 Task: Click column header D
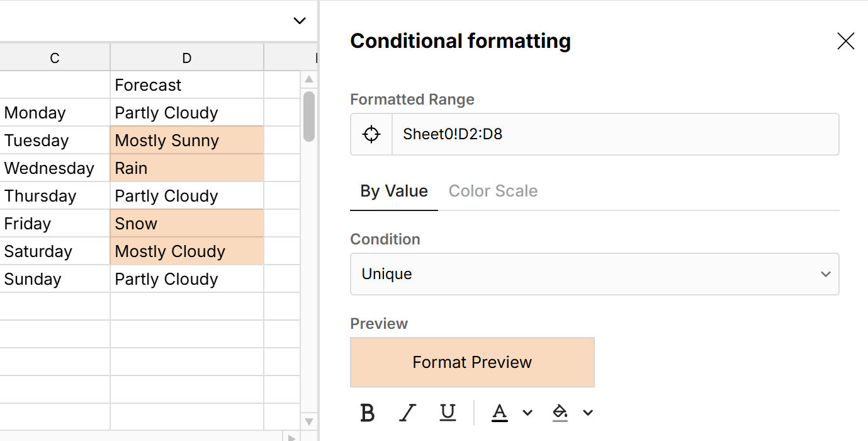pyautogui.click(x=186, y=57)
